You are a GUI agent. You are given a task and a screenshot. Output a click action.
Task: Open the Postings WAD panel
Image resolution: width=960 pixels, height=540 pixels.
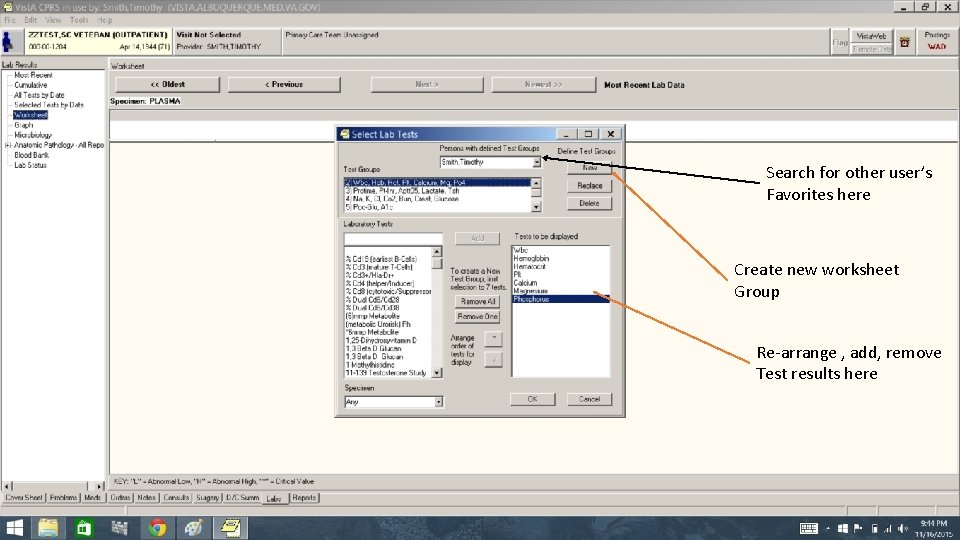click(937, 41)
